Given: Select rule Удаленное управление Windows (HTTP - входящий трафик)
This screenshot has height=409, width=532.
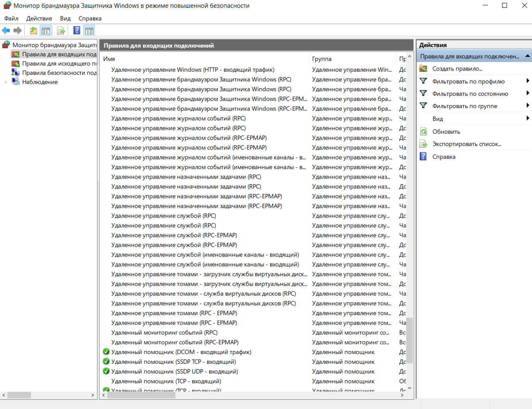Looking at the screenshot, I should coord(193,70).
